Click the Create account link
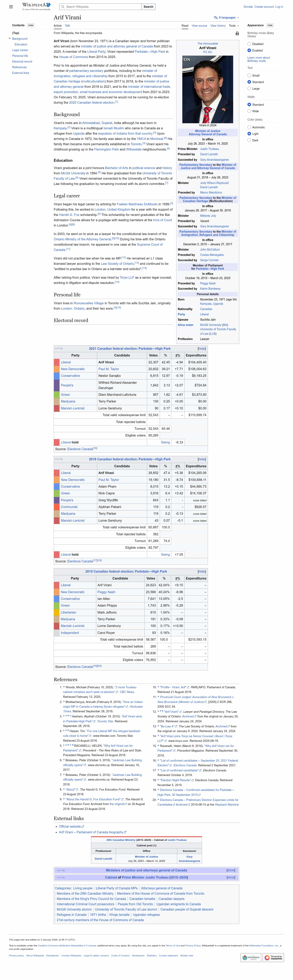 [264, 7]
